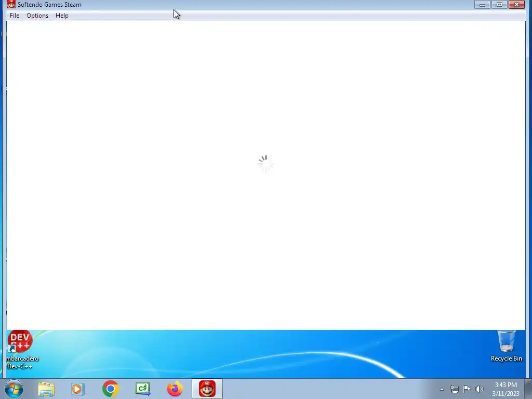
Task: Click the Show desktop strip at taskbar end
Action: [528, 389]
